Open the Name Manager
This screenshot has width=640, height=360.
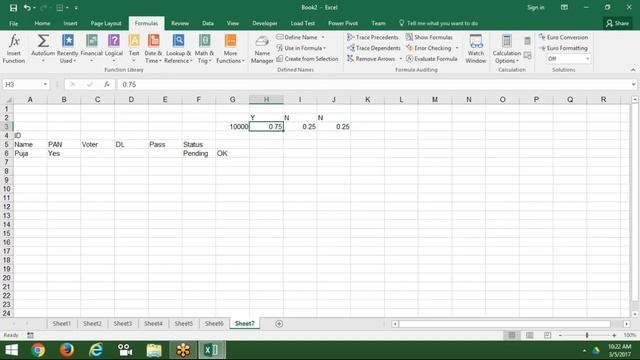262,49
